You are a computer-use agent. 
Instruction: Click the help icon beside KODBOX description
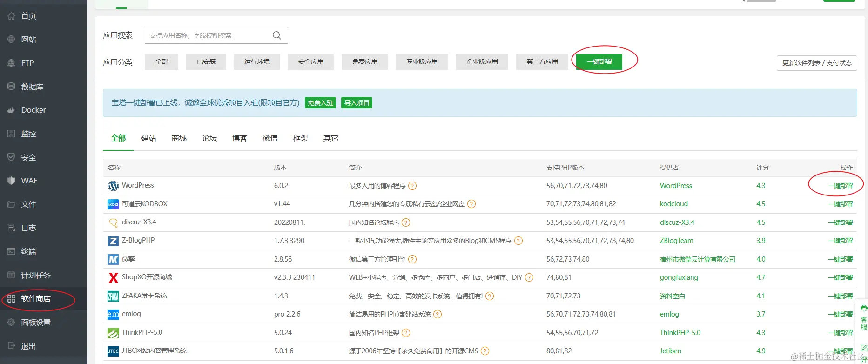tap(471, 204)
